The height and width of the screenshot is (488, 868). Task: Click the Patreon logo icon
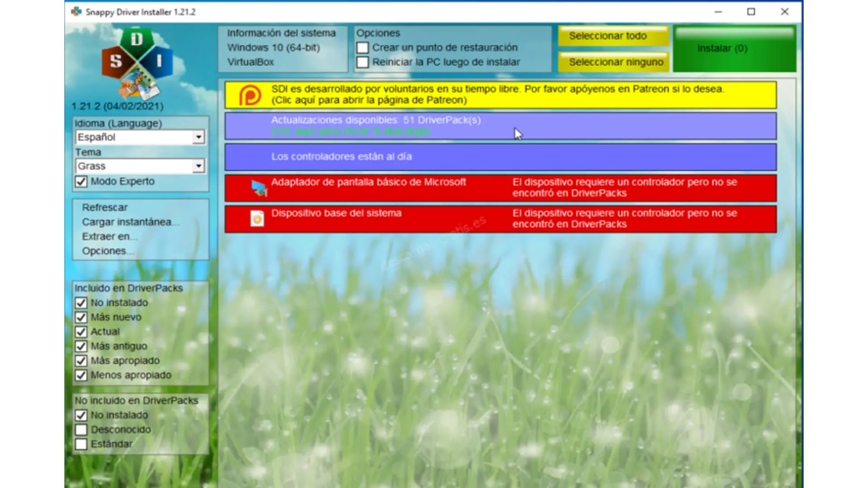tap(250, 95)
